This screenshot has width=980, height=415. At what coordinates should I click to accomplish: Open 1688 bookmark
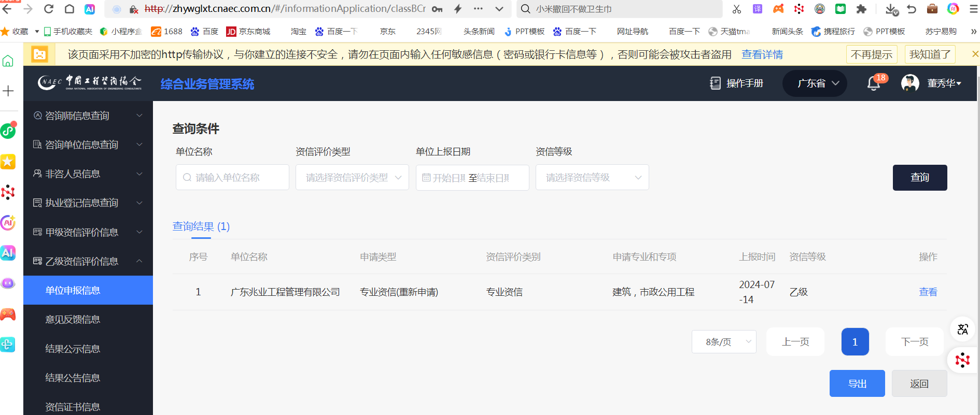click(166, 32)
